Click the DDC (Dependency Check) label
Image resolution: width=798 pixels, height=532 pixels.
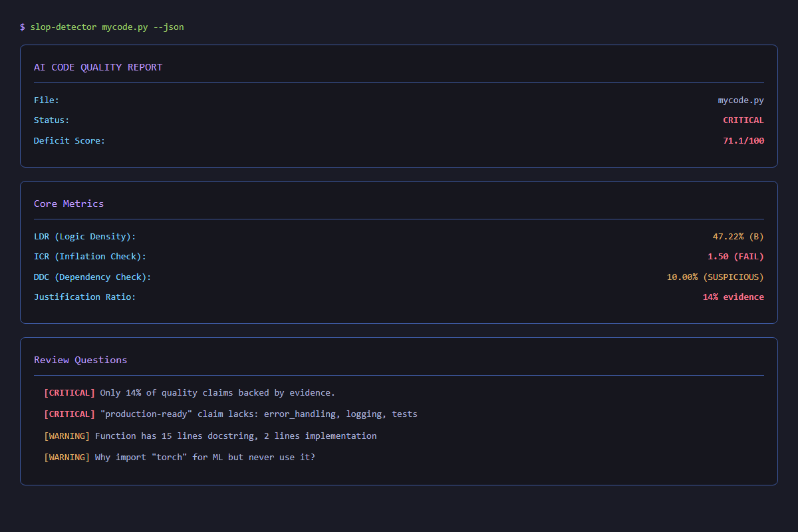[x=93, y=277]
